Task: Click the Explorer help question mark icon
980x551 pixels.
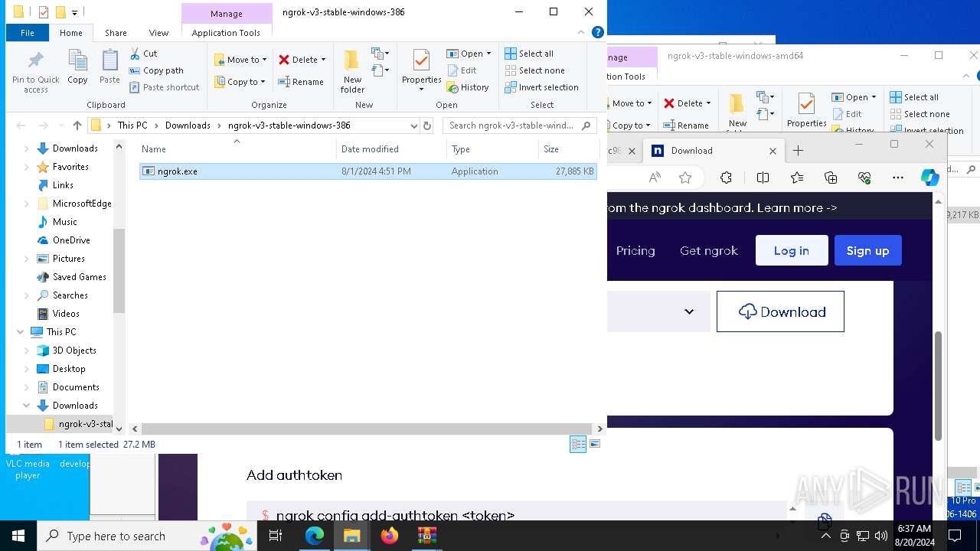Action: pyautogui.click(x=598, y=32)
